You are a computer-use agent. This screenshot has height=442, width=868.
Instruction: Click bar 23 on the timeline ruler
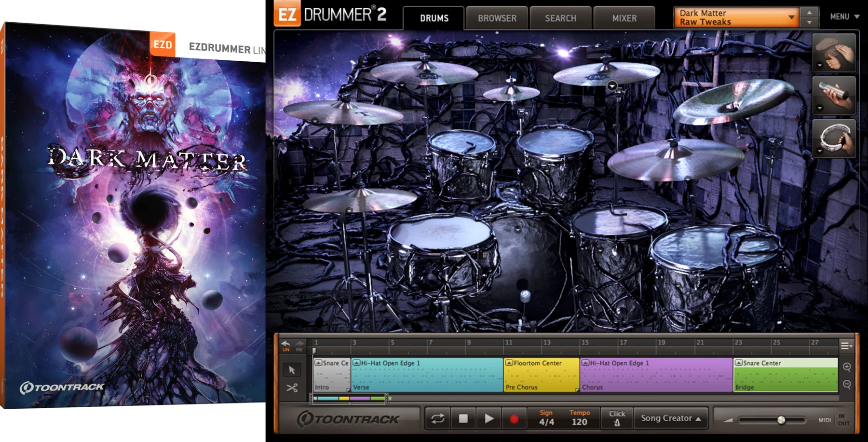click(738, 342)
